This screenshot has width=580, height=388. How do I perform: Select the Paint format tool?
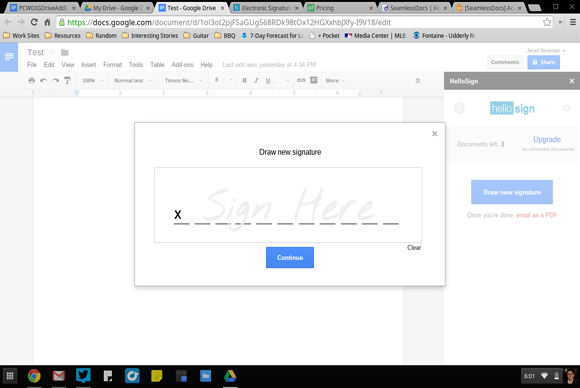point(67,80)
